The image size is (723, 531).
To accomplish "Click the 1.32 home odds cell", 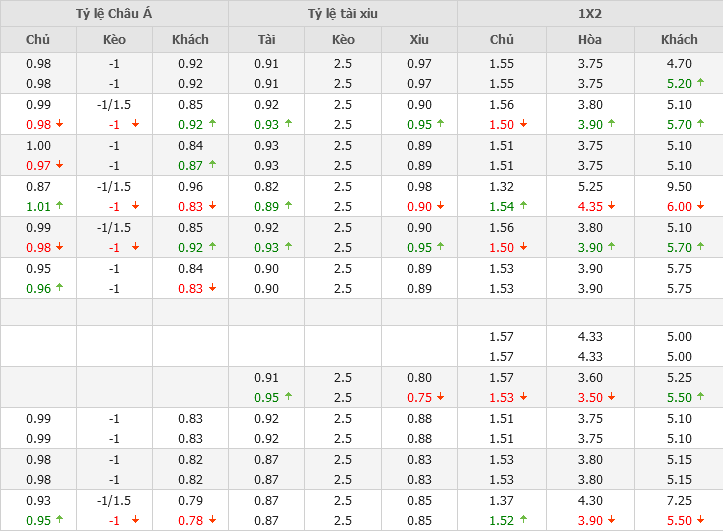I will 501,186.
